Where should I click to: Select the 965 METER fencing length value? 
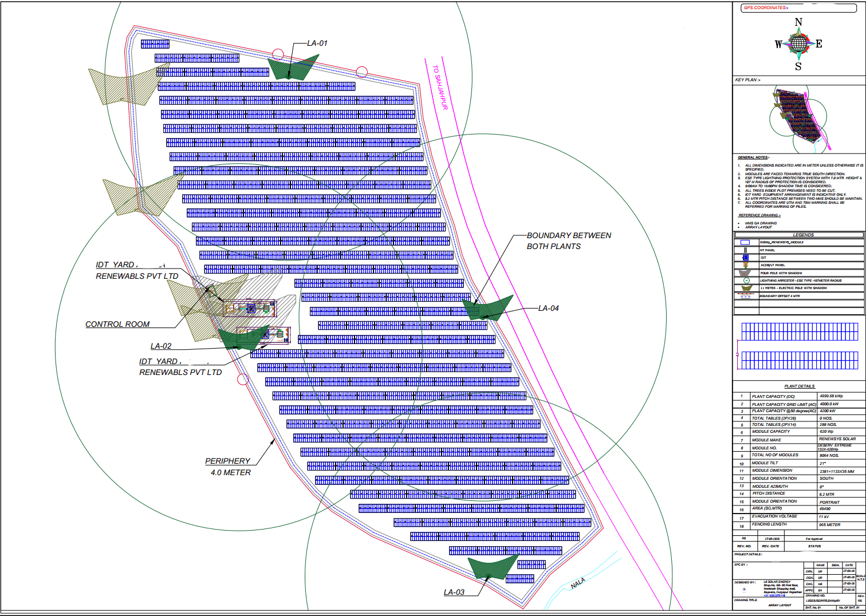tap(830, 525)
